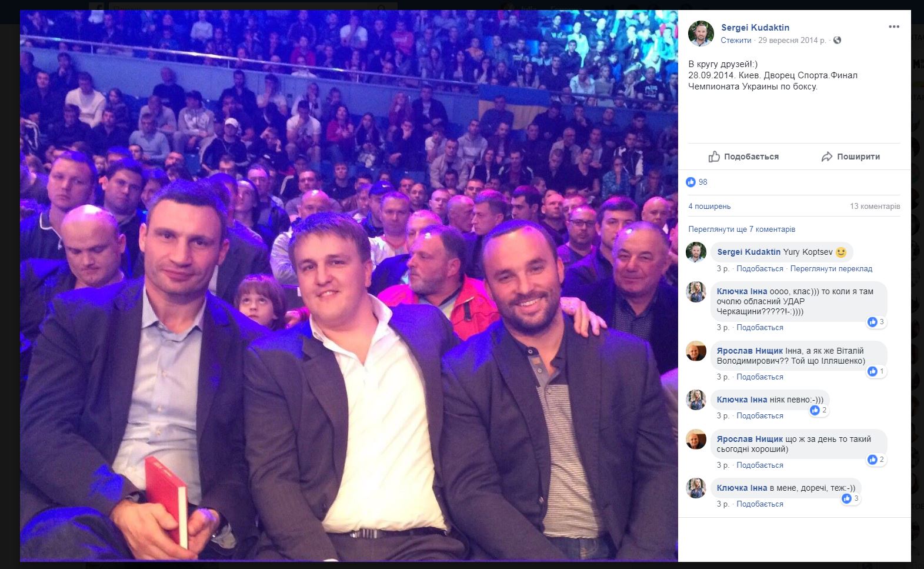
Task: Open Ключка Інна's avatar on first comment
Action: [696, 292]
